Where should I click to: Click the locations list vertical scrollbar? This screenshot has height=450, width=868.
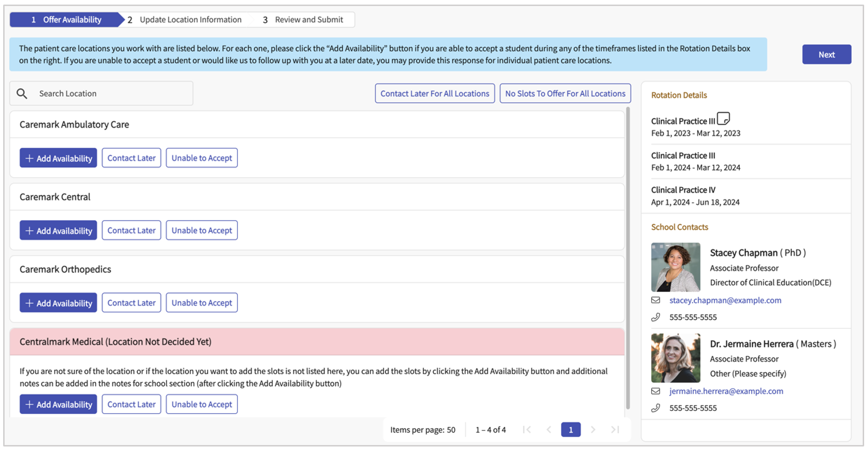(628, 258)
